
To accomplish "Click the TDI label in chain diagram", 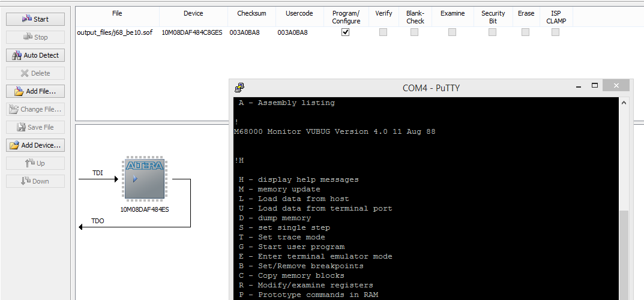I will point(97,173).
